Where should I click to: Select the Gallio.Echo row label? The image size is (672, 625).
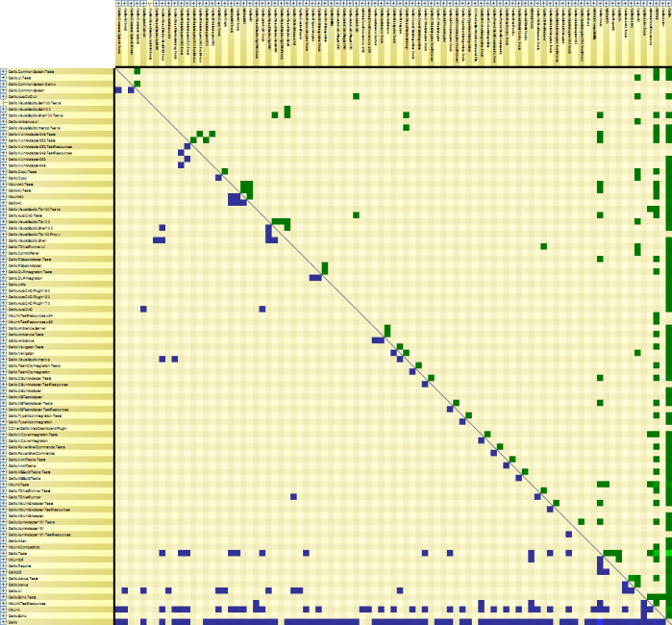(17, 616)
